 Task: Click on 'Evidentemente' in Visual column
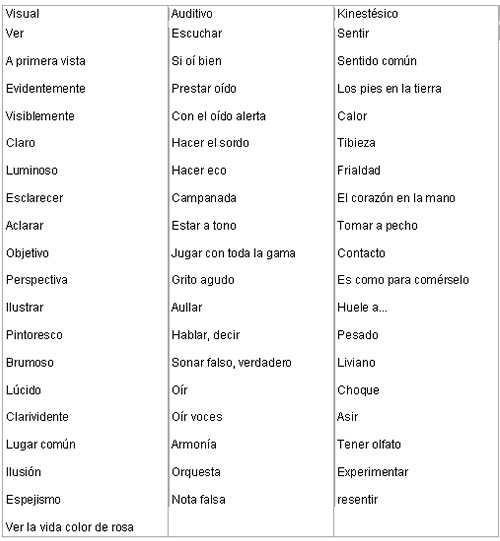46,89
